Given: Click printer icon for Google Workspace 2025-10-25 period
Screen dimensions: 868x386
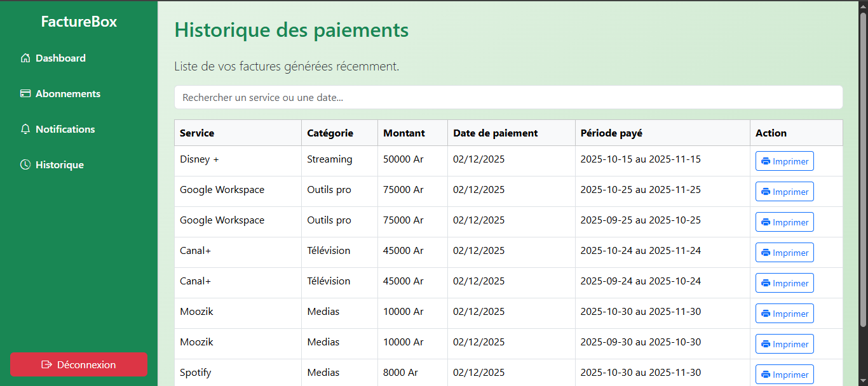Looking at the screenshot, I should 766,192.
